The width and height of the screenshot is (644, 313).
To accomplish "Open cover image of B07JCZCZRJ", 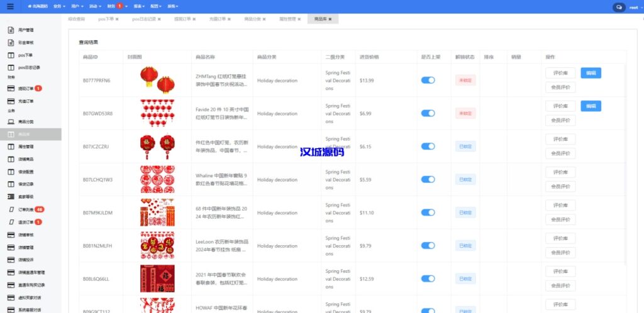I will point(157,146).
